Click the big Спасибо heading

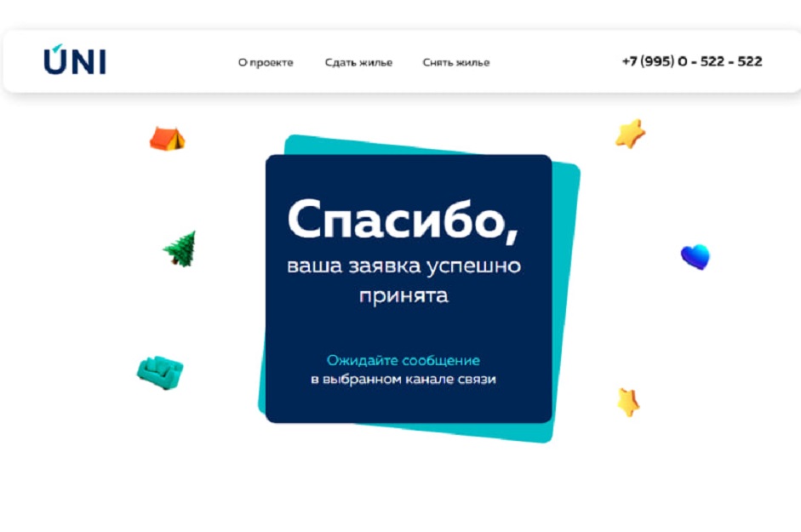(x=403, y=220)
